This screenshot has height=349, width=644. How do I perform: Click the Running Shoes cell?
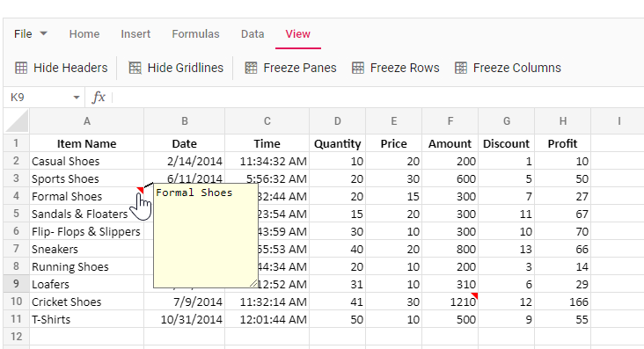(87, 267)
